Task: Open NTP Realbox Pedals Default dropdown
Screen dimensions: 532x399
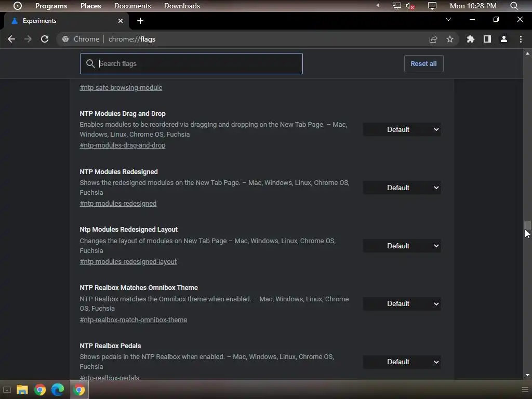Action: point(402,362)
